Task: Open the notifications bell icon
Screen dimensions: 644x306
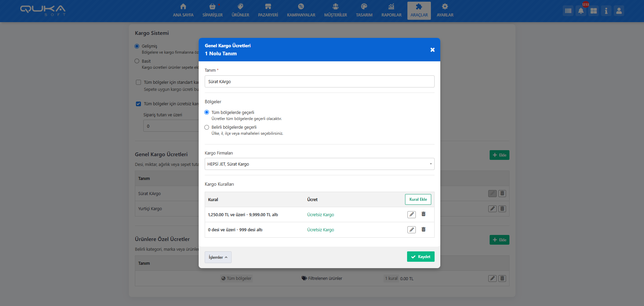Action: 581,11
